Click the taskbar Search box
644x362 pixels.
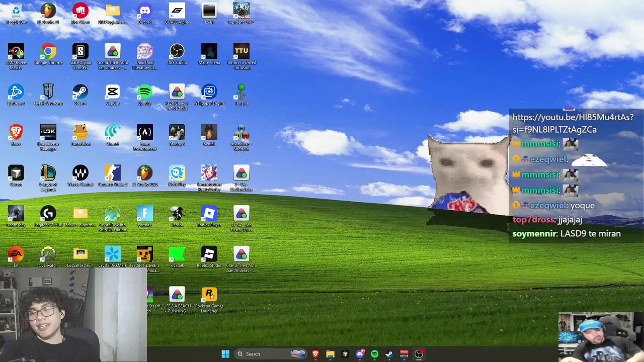point(271,354)
